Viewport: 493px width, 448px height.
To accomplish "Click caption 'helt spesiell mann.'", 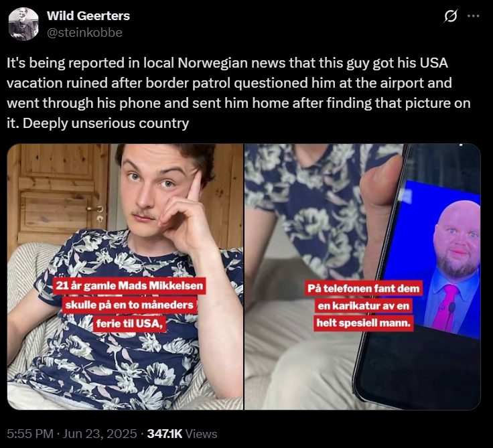I will pos(364,323).
